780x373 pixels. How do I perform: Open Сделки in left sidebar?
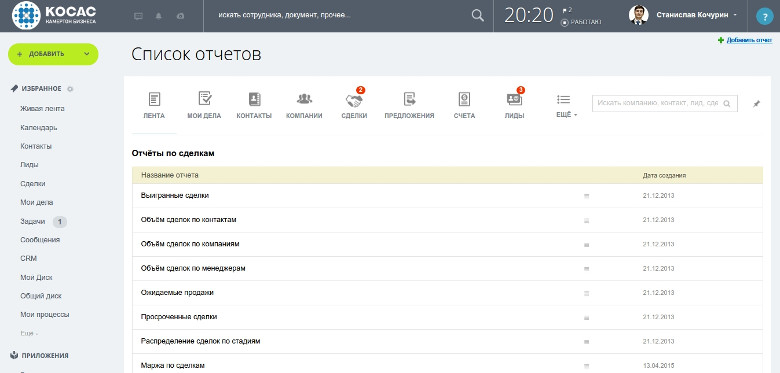click(33, 184)
